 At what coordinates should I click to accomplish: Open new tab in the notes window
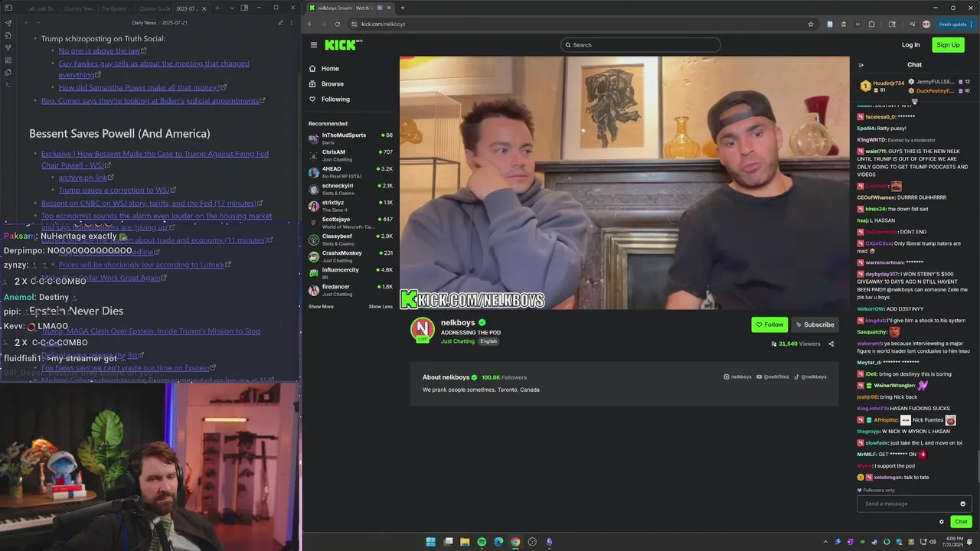pos(217,8)
